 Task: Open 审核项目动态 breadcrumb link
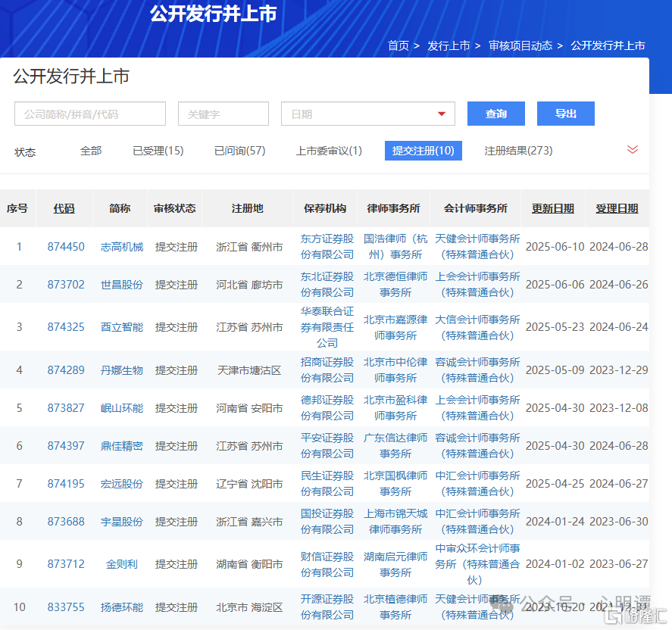click(x=520, y=46)
